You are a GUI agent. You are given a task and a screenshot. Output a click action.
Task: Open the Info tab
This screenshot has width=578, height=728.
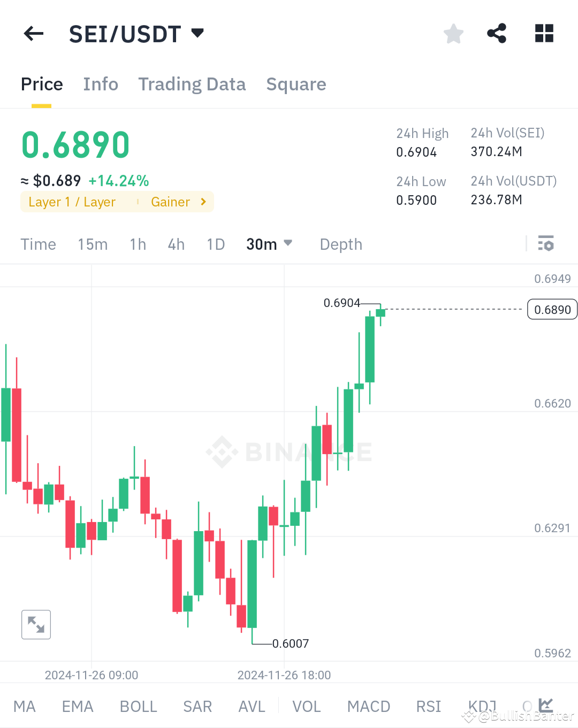(100, 84)
